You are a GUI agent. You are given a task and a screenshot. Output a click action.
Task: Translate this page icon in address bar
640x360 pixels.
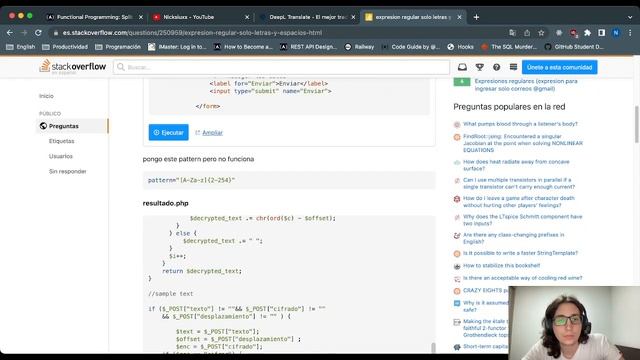pos(513,33)
